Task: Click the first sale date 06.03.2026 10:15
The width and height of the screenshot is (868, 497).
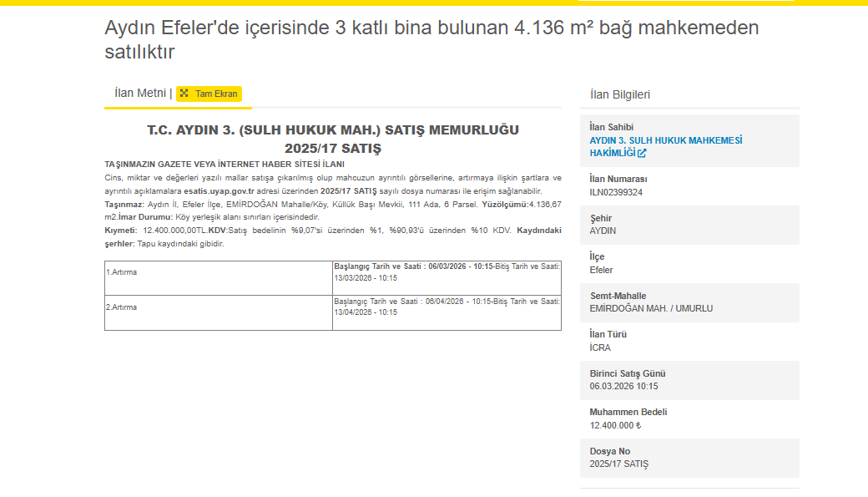Action: point(623,386)
